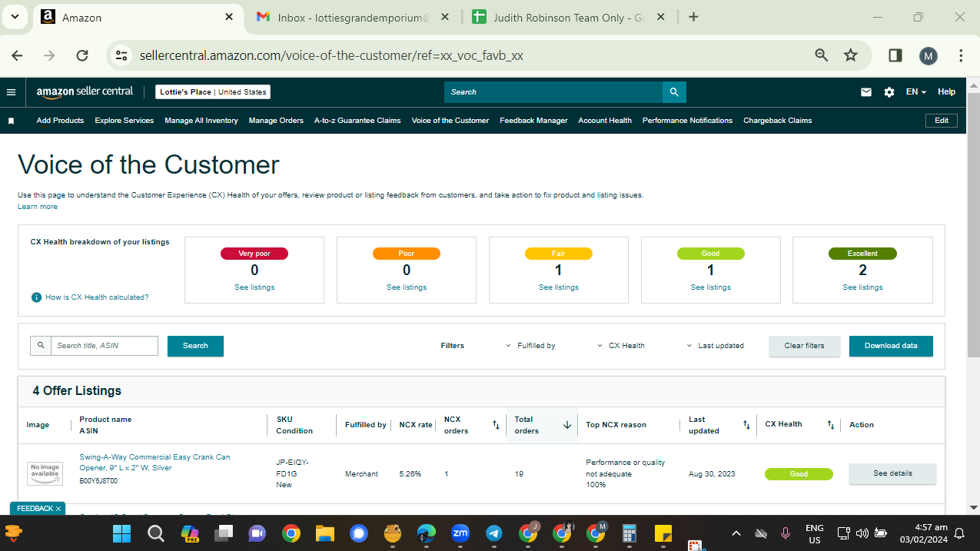Reload the page with browser refresh icon

82,55
